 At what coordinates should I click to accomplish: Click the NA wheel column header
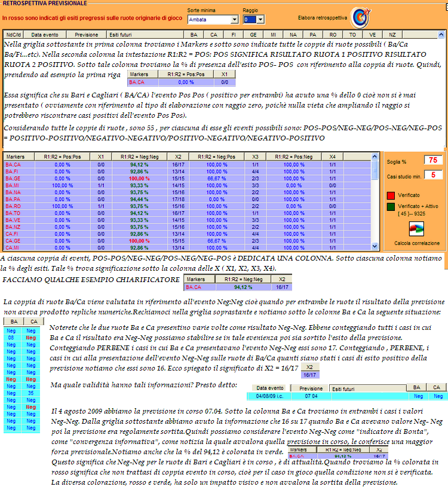pos(293,35)
